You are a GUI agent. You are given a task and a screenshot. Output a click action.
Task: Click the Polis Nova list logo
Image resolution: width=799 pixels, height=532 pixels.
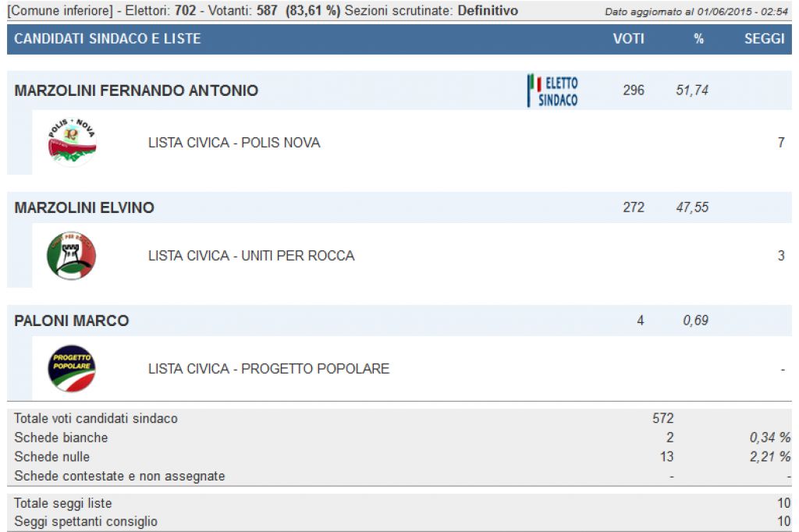pyautogui.click(x=72, y=143)
